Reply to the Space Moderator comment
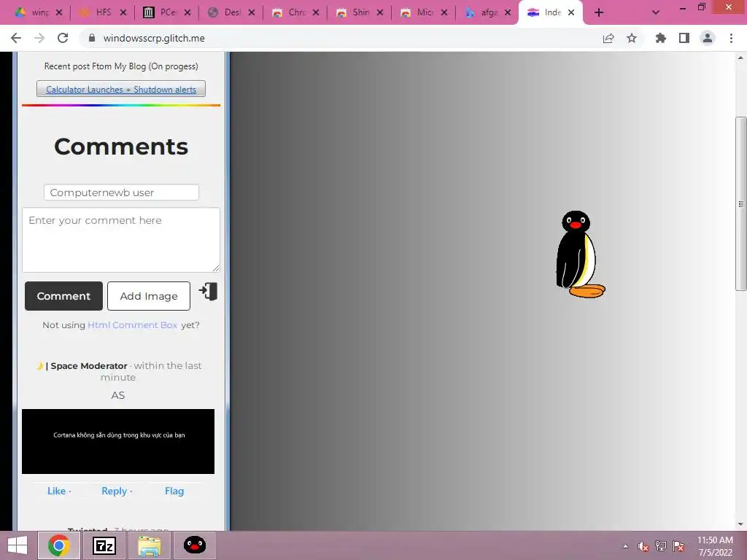 [x=114, y=491]
